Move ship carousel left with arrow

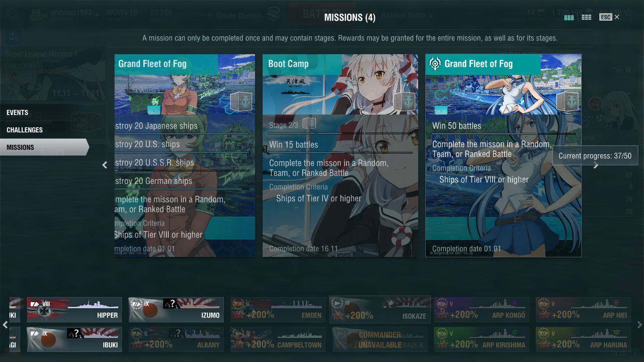point(5,325)
